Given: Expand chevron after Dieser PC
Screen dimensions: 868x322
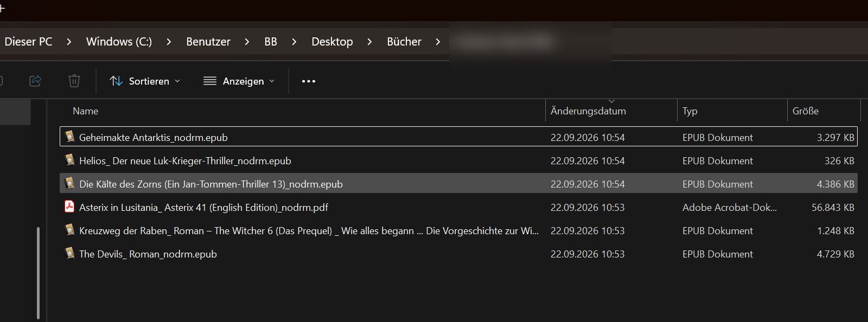Looking at the screenshot, I should 69,42.
